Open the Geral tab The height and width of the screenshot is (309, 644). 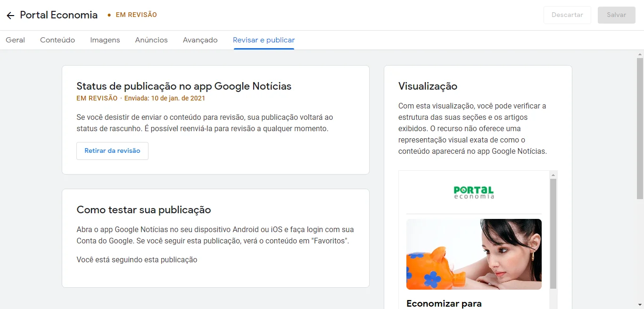click(15, 40)
